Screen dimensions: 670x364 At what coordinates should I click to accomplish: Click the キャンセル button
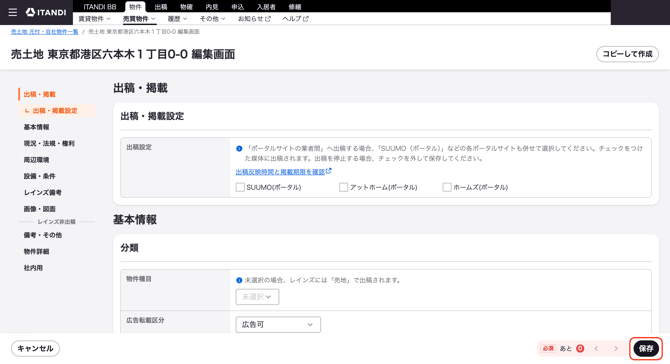coord(35,349)
